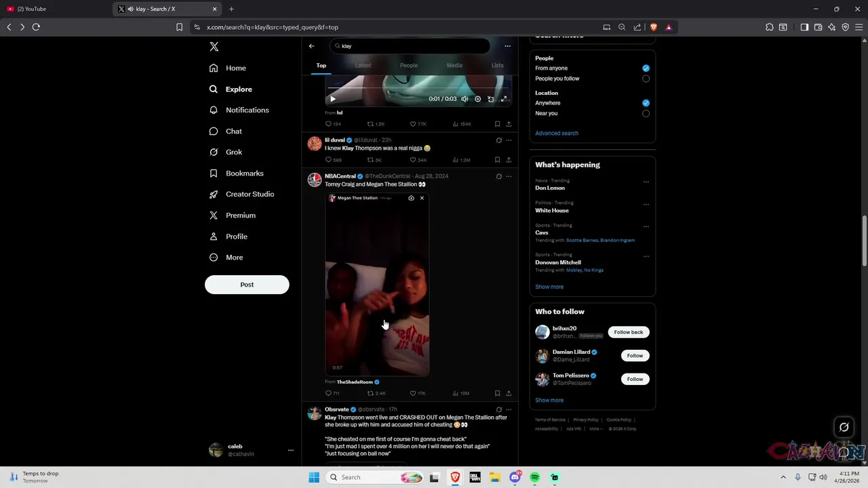Make the top video fullscreen
Viewport: 868px width, 488px height.
[504, 99]
